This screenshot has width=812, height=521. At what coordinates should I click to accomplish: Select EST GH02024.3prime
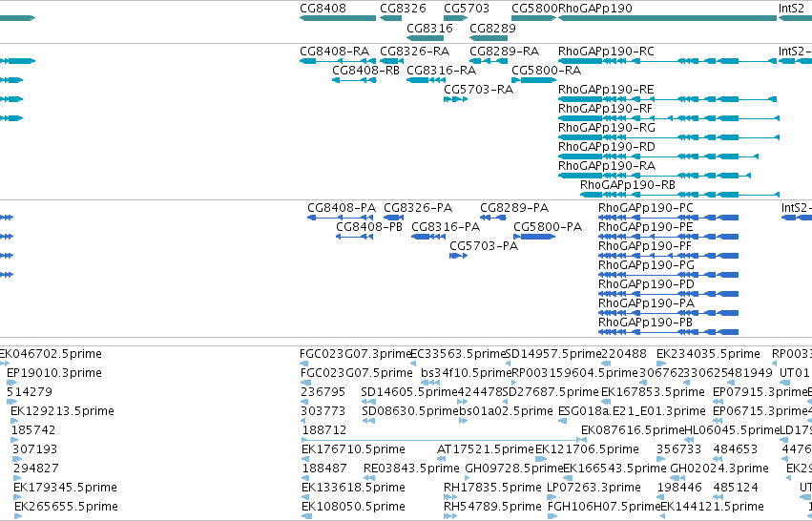[676, 478]
